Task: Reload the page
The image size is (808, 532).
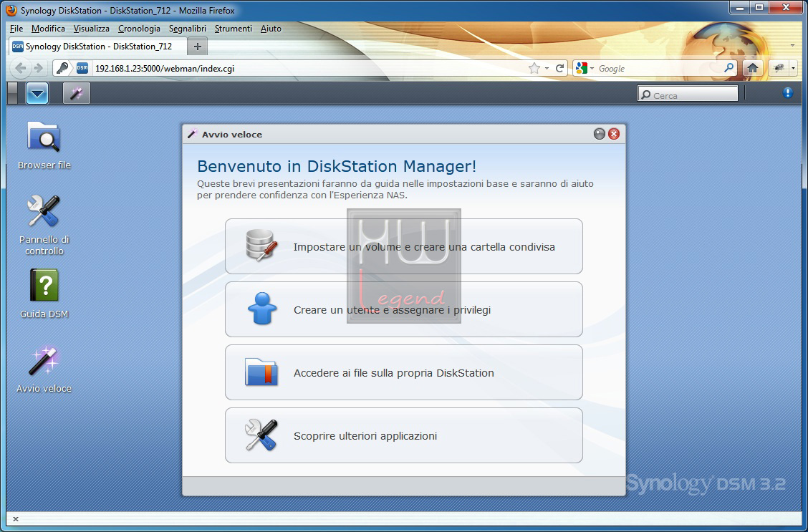Action: point(559,68)
